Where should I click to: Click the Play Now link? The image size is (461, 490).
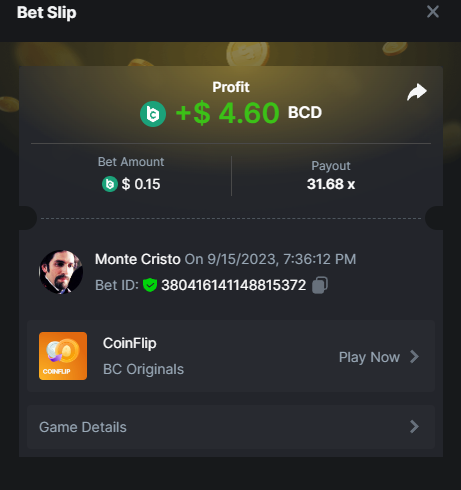point(369,357)
